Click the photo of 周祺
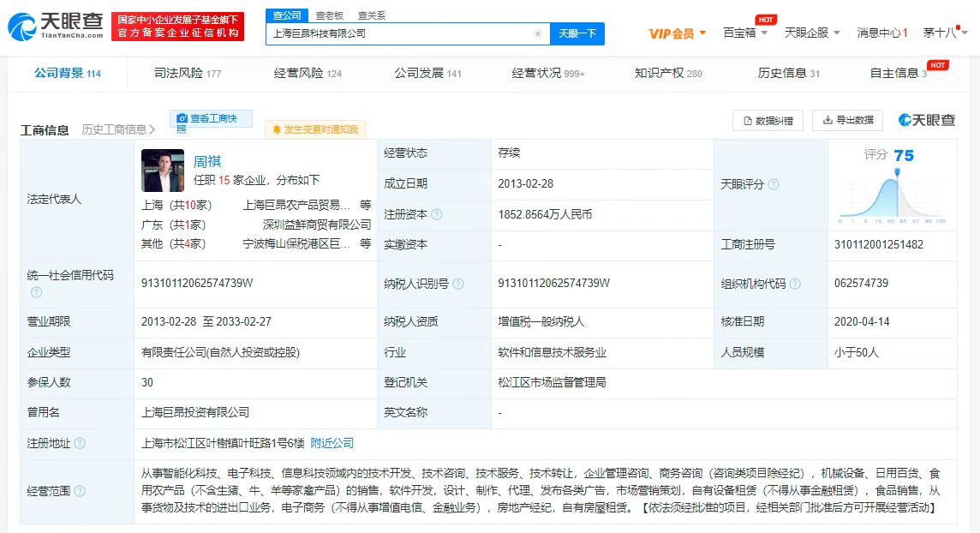 163,171
